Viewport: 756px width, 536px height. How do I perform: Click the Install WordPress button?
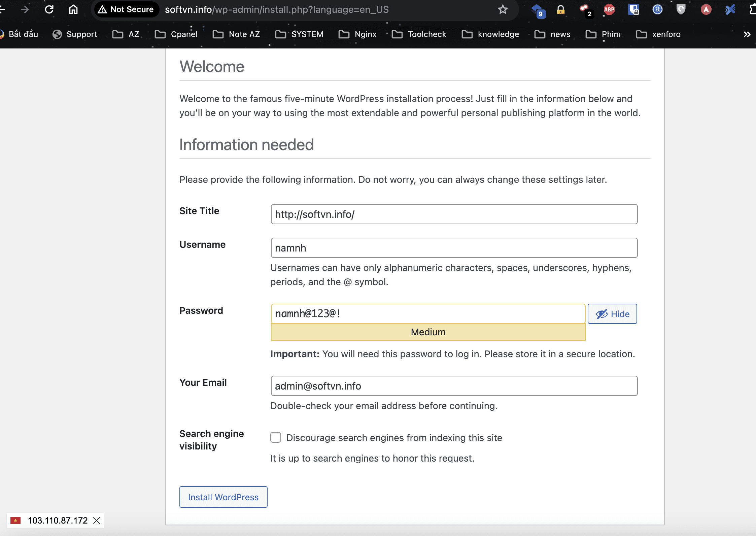[223, 497]
